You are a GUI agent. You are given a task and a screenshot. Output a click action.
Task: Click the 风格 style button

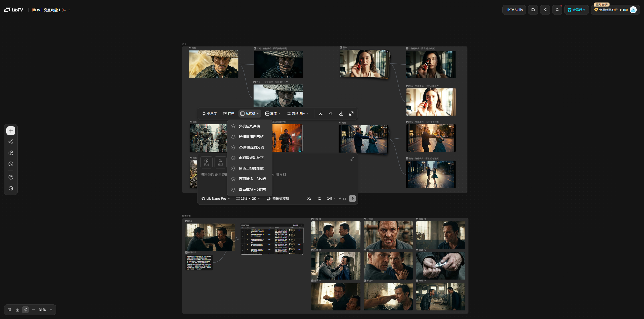point(206,162)
